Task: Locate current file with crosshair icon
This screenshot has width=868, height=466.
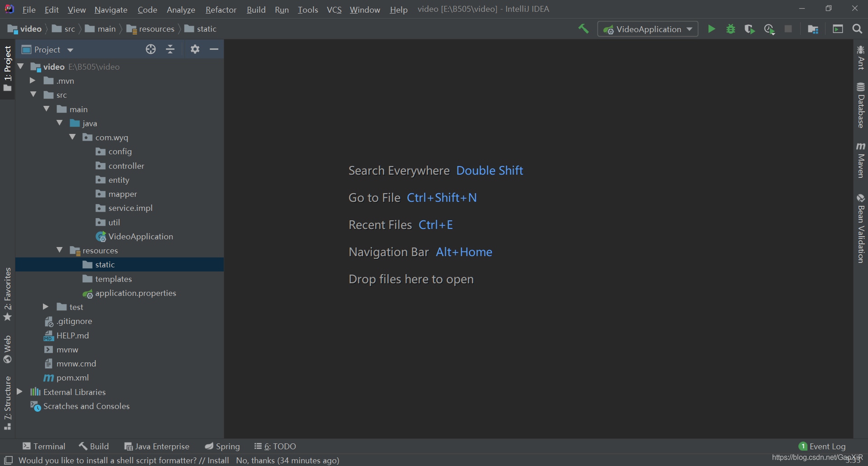Action: click(x=151, y=49)
